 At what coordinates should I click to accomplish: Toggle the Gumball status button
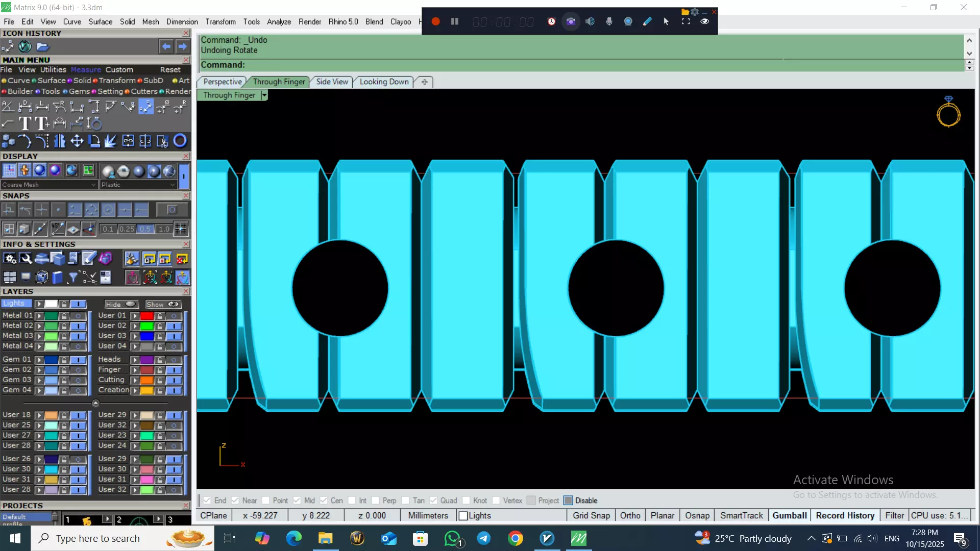click(789, 516)
